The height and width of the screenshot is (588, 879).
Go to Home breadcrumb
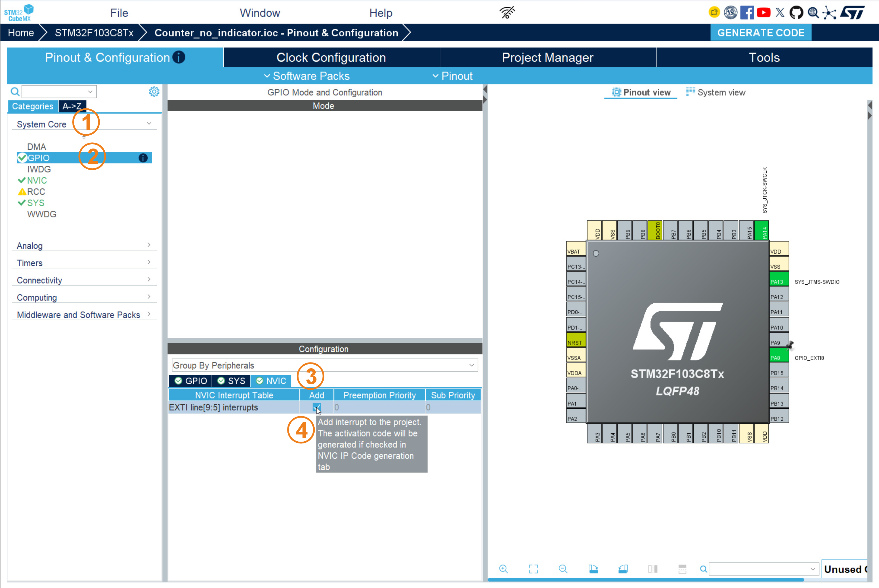tap(21, 33)
